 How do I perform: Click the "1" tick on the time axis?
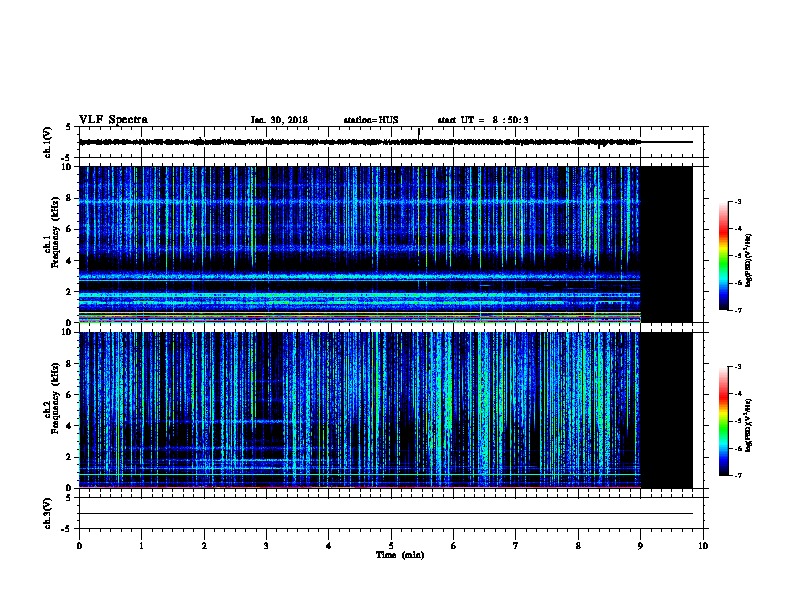point(141,546)
